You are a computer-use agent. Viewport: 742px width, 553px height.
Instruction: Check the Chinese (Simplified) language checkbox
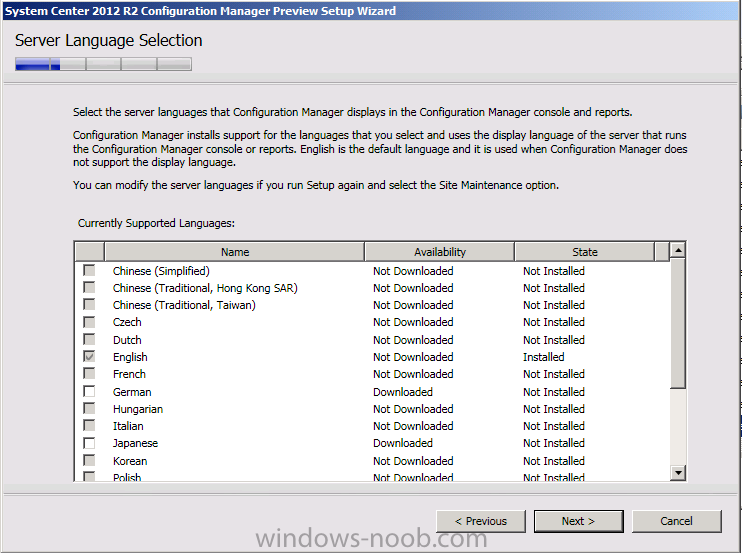[89, 271]
